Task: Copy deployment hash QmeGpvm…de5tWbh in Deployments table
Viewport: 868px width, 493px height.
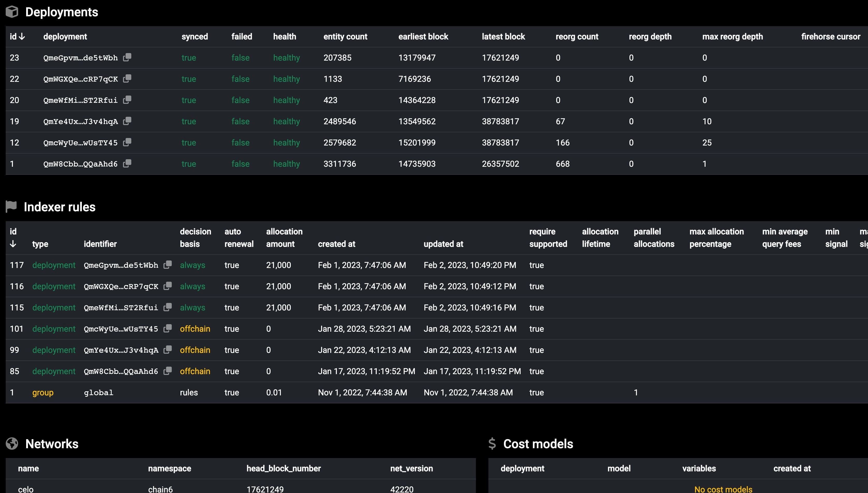Action: click(x=127, y=57)
